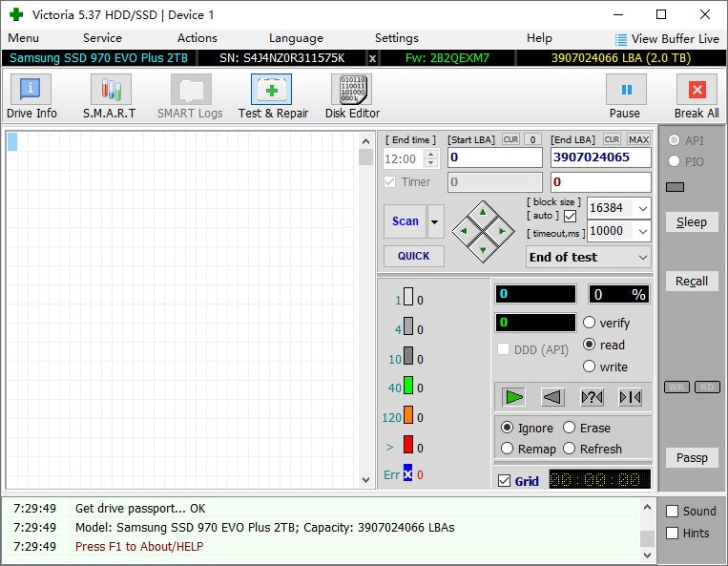Select the read radio button
728x566 pixels.
point(589,344)
